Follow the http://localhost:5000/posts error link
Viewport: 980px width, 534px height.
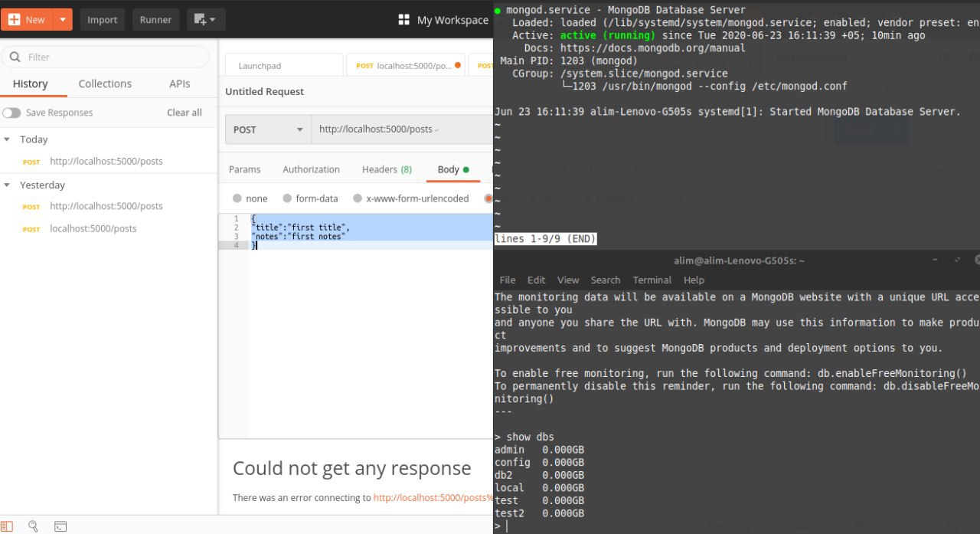433,497
